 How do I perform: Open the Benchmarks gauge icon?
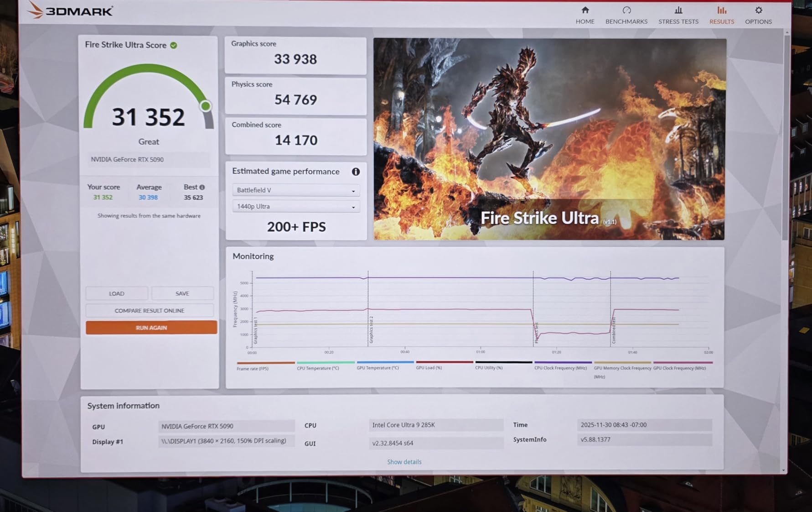pyautogui.click(x=626, y=10)
